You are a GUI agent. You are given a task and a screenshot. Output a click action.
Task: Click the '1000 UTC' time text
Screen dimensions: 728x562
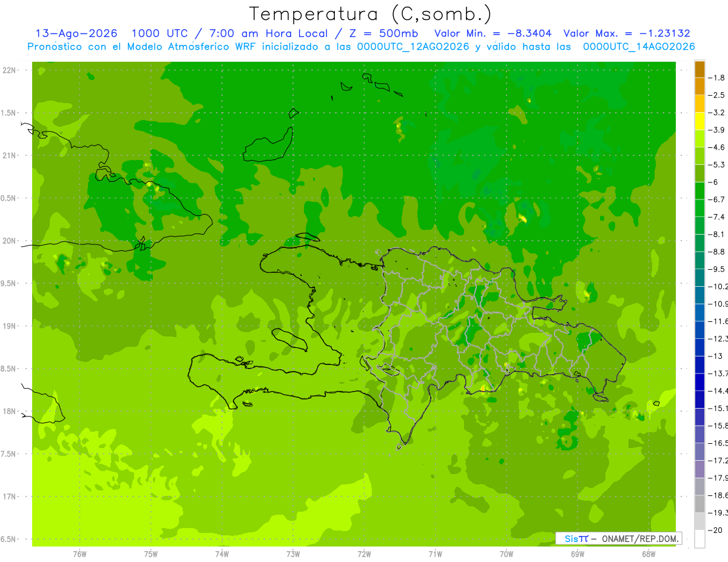(x=160, y=33)
